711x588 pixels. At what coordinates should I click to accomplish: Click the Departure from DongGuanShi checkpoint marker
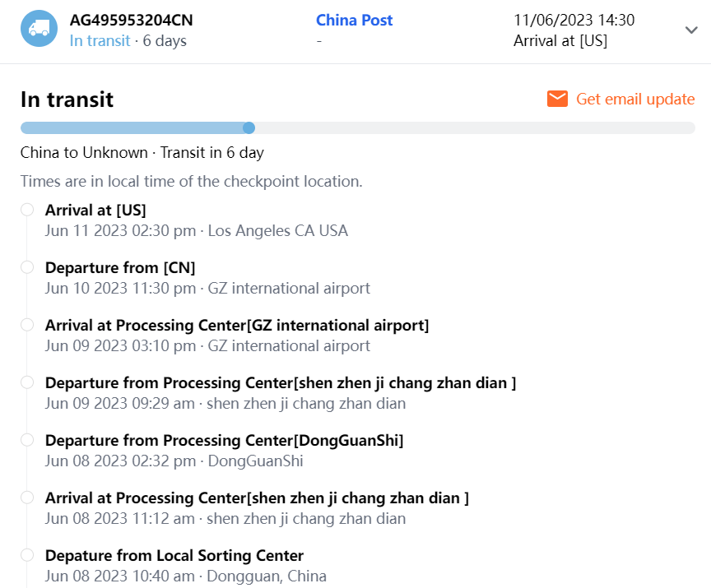27,440
